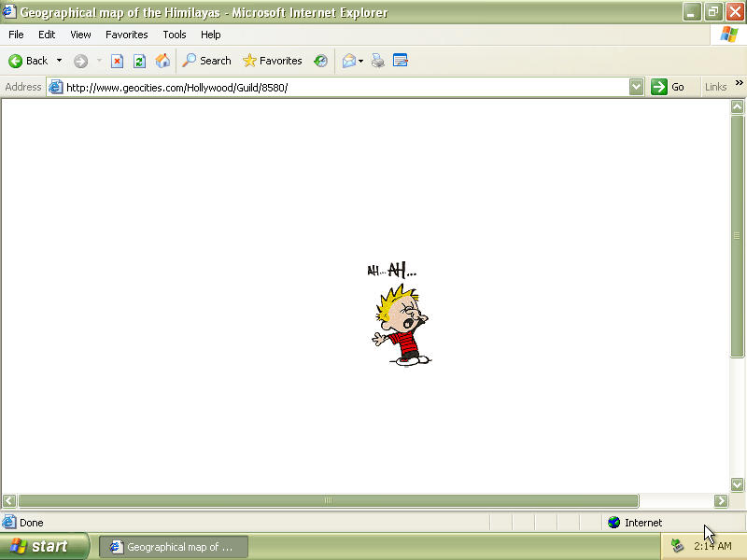Click the Edit page toolbar icon
The image size is (747, 560).
401,61
